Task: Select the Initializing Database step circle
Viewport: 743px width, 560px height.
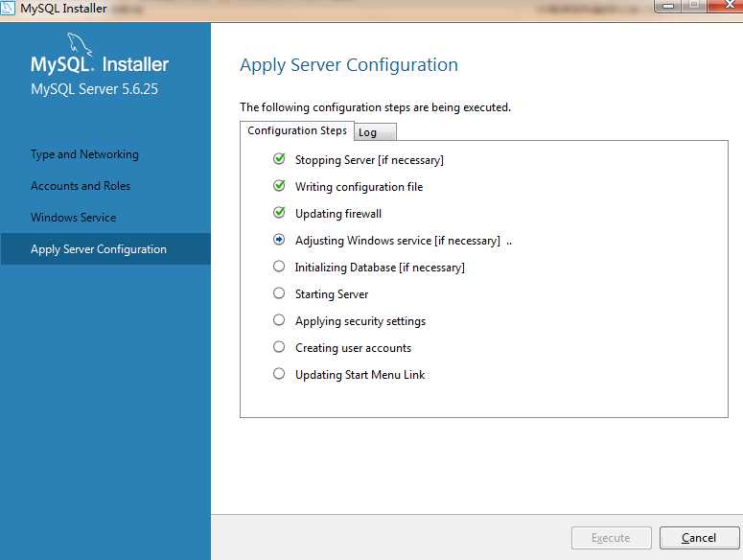Action: [279, 267]
